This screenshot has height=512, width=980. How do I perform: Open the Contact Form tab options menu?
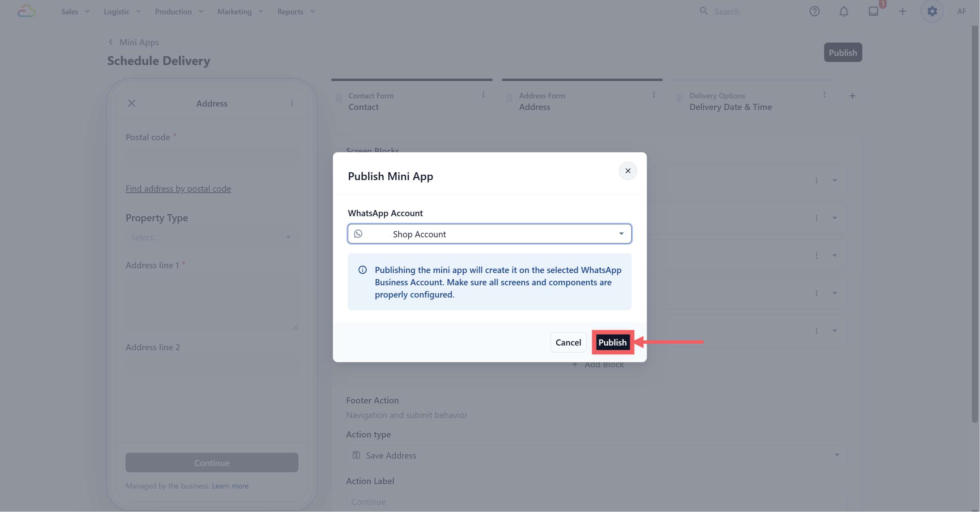pos(483,95)
